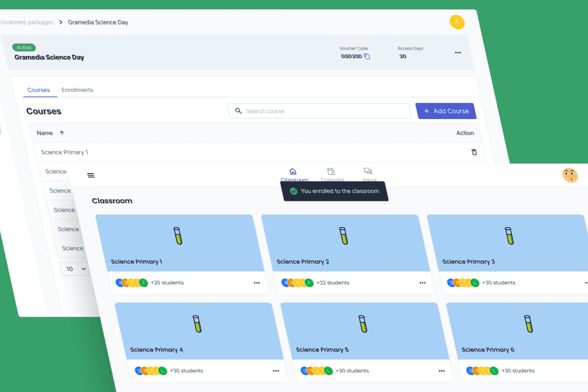Click Enrollment packages breadcrumb link

[26, 22]
